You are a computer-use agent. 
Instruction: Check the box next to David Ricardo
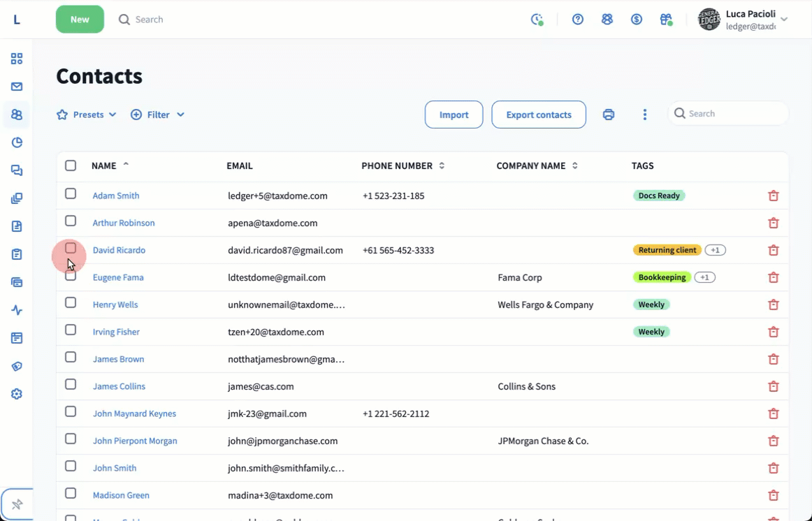[71, 249]
